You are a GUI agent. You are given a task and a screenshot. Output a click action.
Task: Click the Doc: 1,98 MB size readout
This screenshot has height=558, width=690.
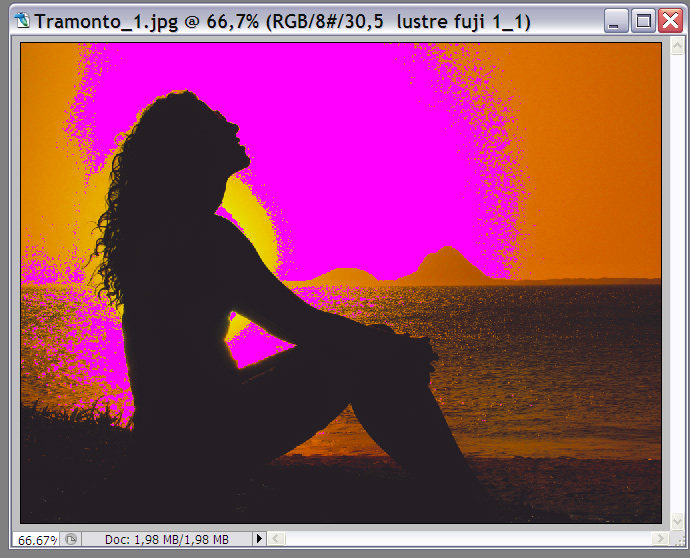167,539
